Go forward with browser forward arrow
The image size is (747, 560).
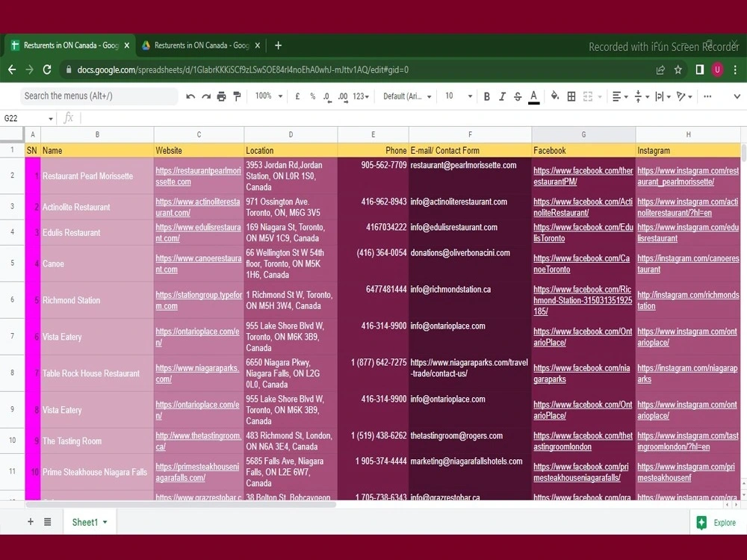click(30, 69)
